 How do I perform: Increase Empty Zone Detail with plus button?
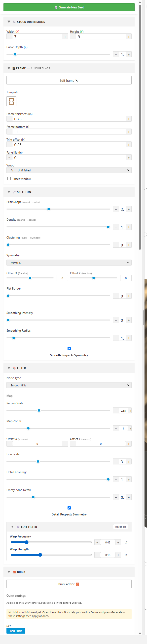(129, 498)
